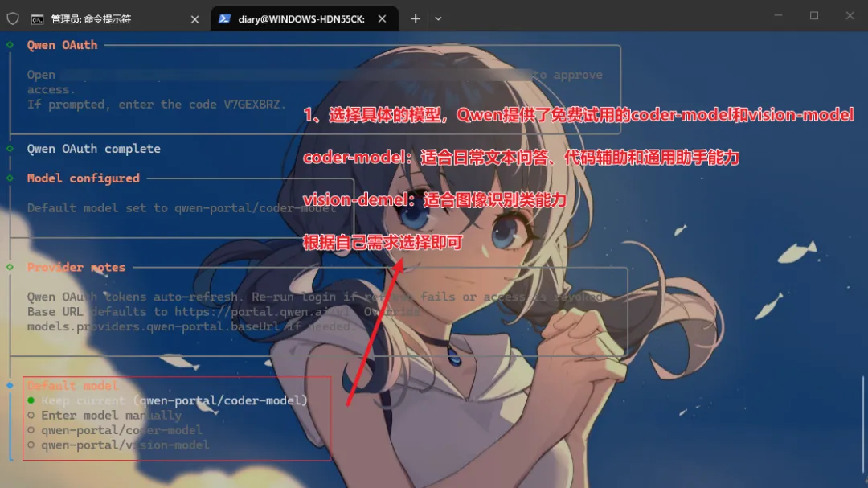The height and width of the screenshot is (488, 868).
Task: Select the Enter model manually option
Action: click(x=104, y=416)
